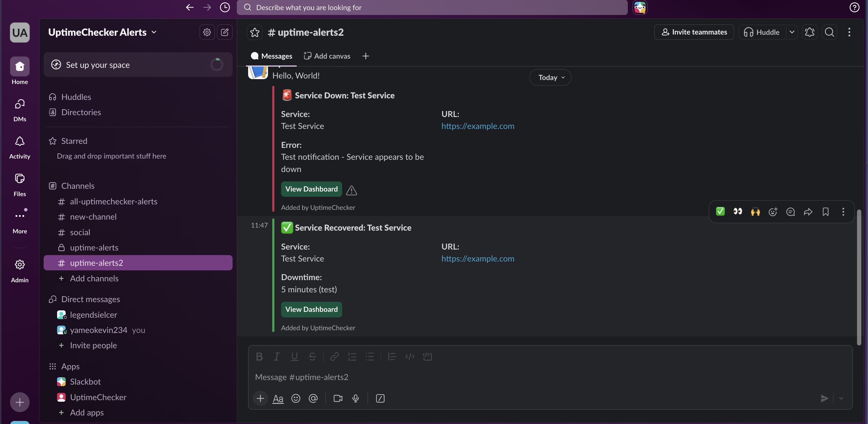
Task: Send the message with the arrow
Action: pos(824,398)
